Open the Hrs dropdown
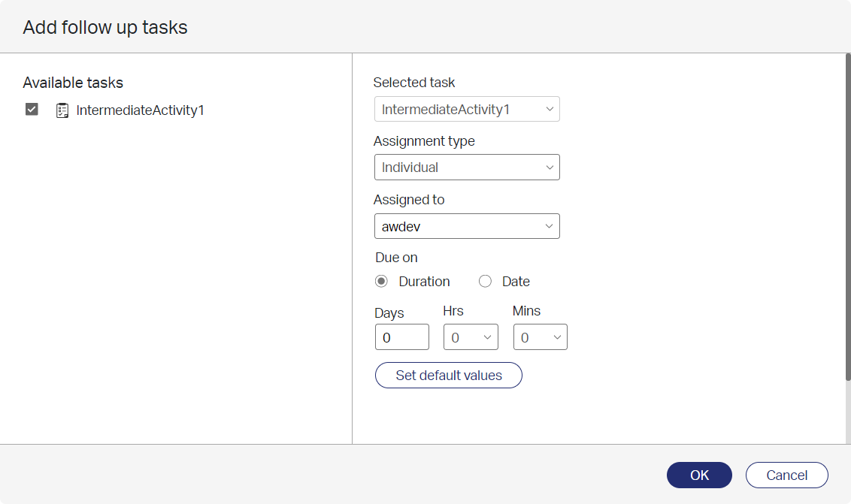Screen dimensions: 851x504 coord(471,337)
